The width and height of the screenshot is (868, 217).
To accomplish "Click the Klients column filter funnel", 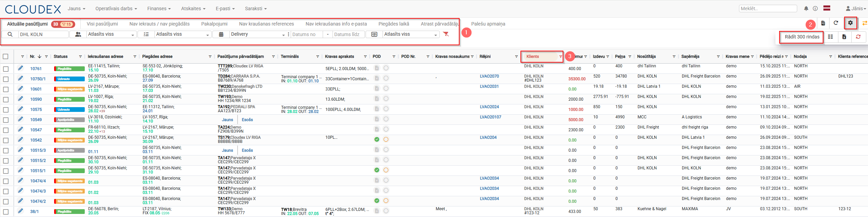I will click(560, 56).
